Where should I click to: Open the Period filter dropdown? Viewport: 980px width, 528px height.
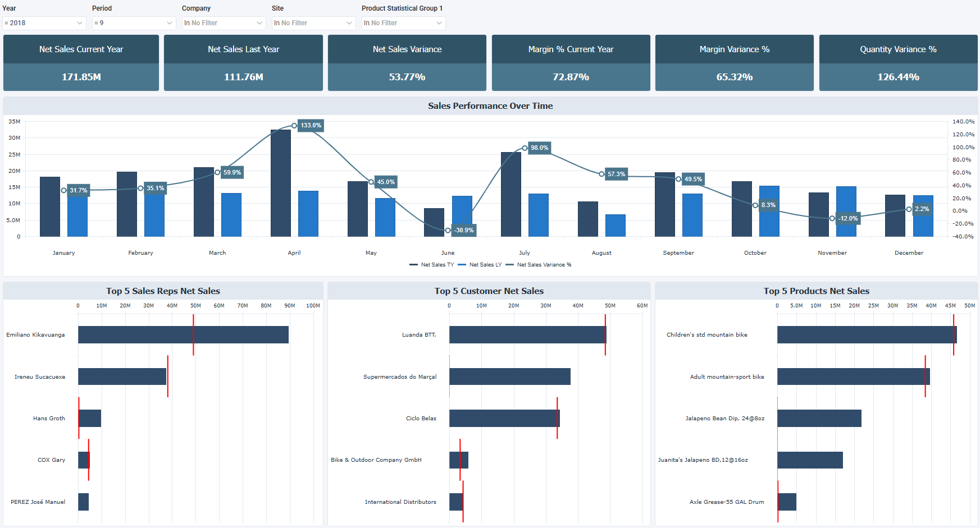pyautogui.click(x=134, y=23)
